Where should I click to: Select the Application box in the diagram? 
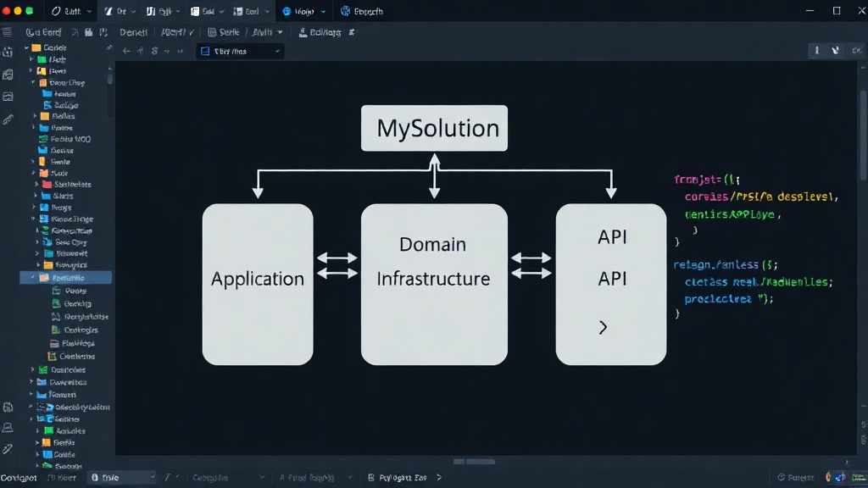point(258,284)
